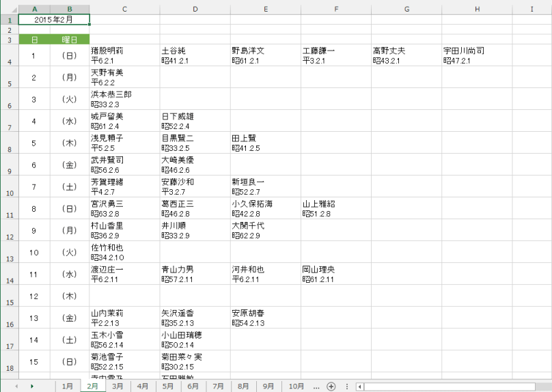Open the 9月 sheet tab
Image resolution: width=552 pixels, height=392 pixels.
268,386
